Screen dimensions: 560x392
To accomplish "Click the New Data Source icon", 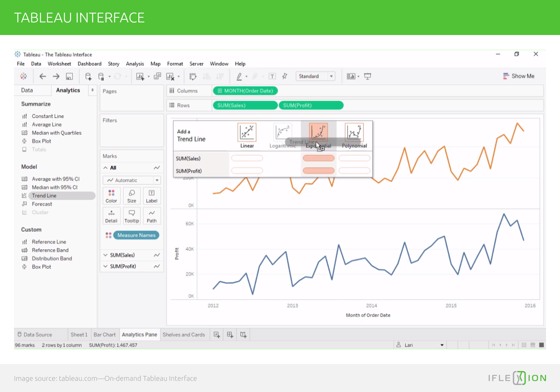I will pos(88,76).
